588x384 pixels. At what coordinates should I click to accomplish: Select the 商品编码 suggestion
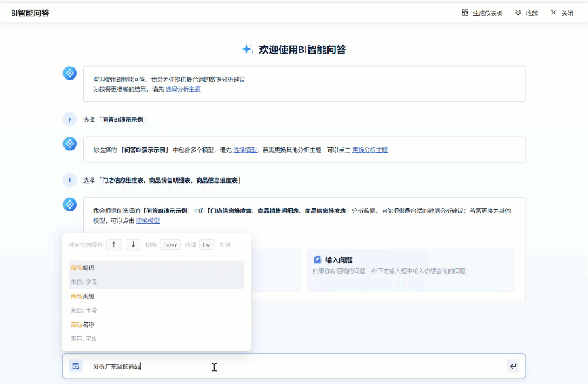[156, 275]
